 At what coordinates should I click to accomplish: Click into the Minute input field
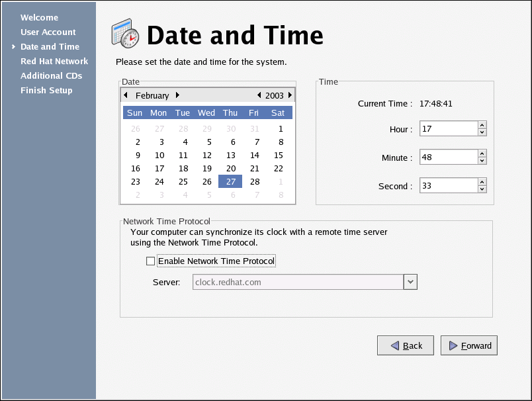click(x=447, y=157)
